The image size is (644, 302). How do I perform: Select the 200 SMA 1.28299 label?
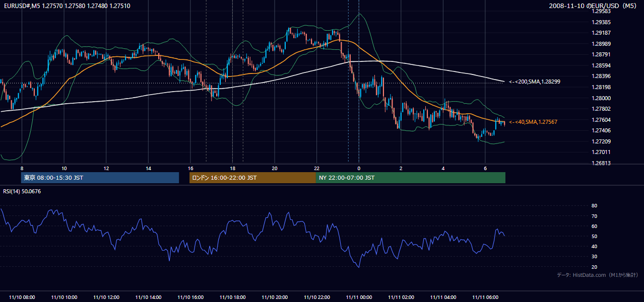tap(534, 82)
